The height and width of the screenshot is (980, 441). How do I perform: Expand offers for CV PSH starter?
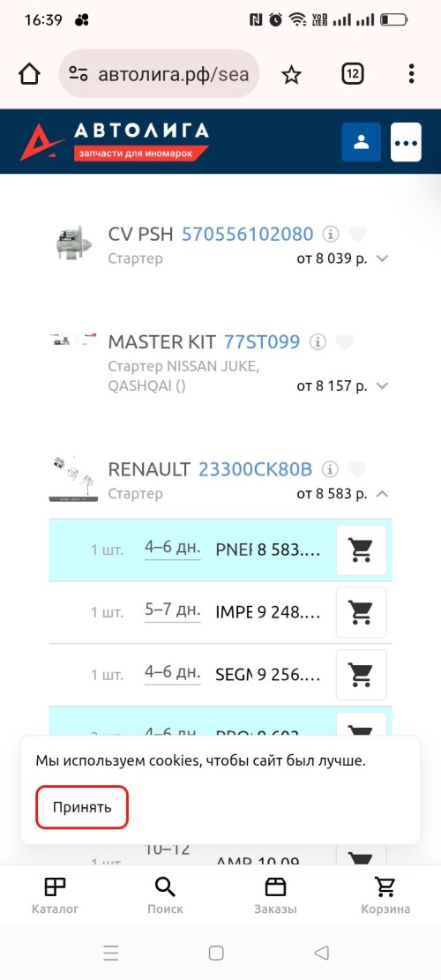(383, 258)
